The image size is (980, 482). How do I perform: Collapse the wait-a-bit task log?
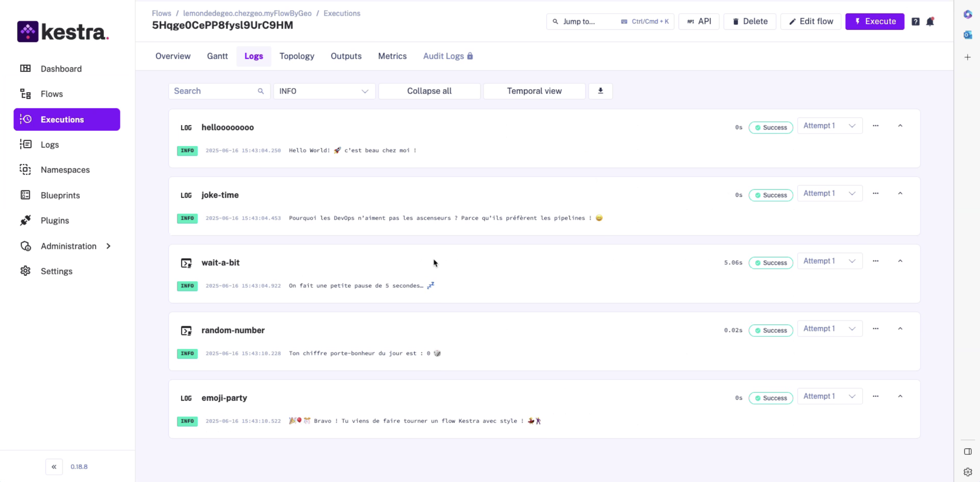pyautogui.click(x=900, y=261)
